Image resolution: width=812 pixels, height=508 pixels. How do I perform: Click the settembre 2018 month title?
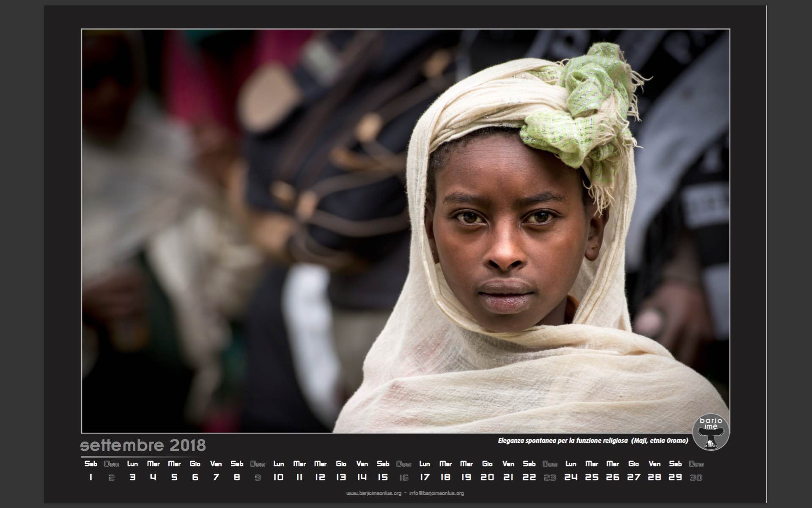(x=143, y=445)
